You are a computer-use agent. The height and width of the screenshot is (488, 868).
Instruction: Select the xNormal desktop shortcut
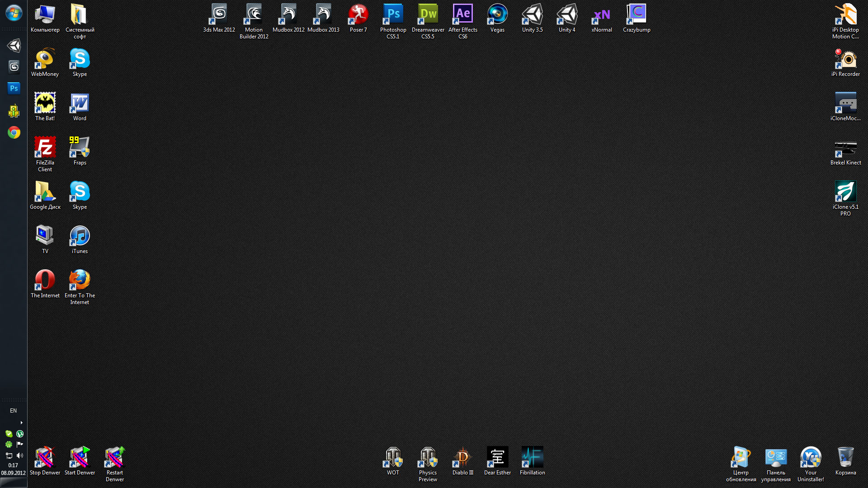pos(602,15)
